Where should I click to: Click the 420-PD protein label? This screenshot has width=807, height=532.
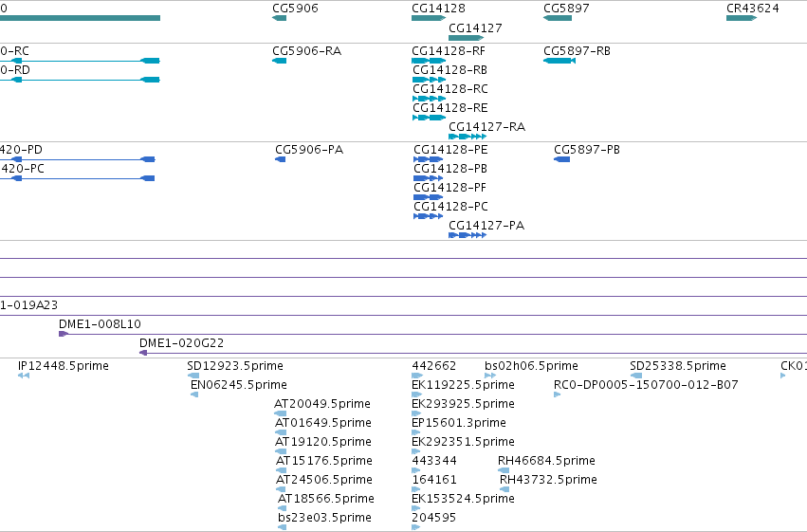pyautogui.click(x=21, y=150)
